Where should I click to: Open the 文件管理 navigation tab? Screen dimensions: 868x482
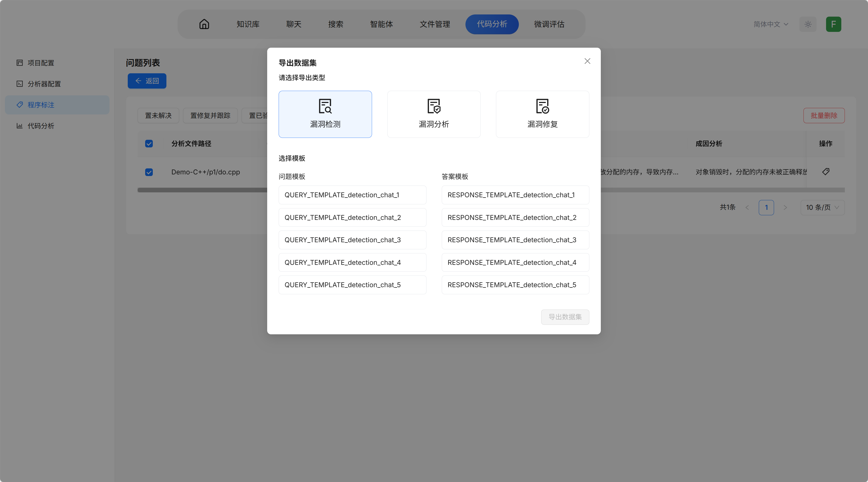coord(435,24)
